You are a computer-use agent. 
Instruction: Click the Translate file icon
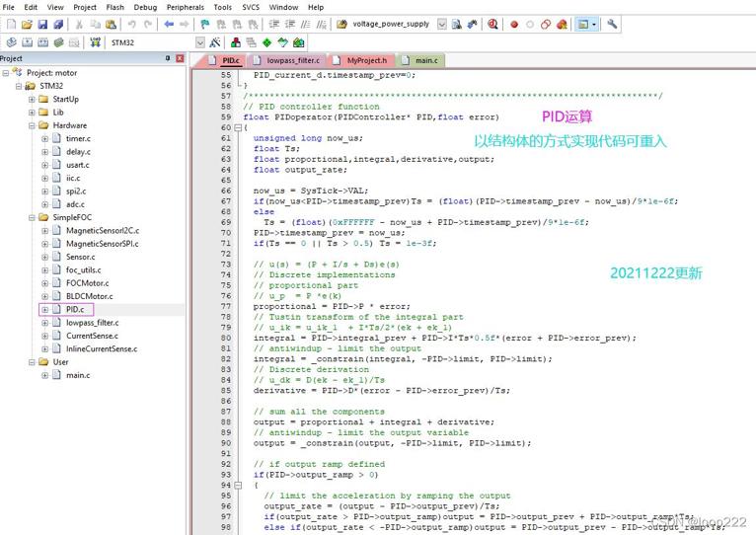12,42
